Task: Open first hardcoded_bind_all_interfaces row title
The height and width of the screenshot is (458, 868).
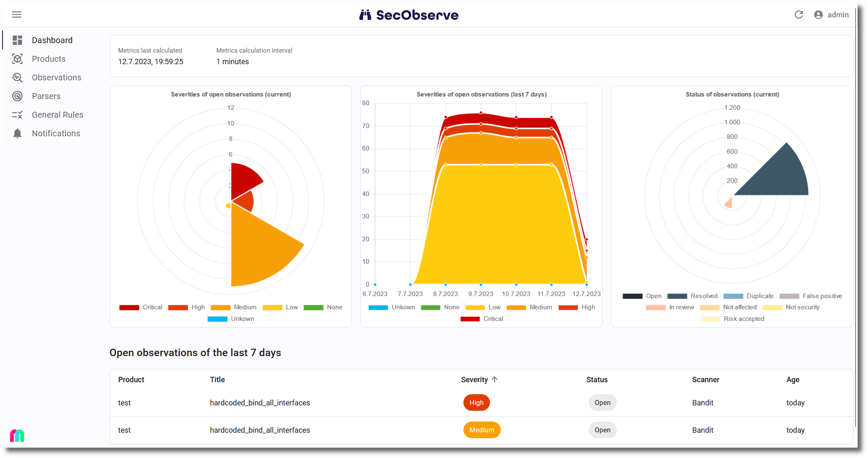Action: pos(260,403)
